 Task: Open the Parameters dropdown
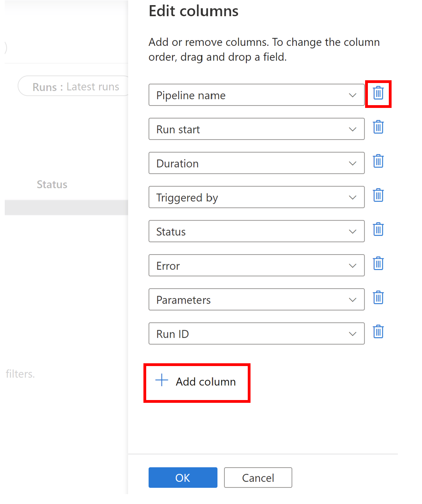coord(352,300)
